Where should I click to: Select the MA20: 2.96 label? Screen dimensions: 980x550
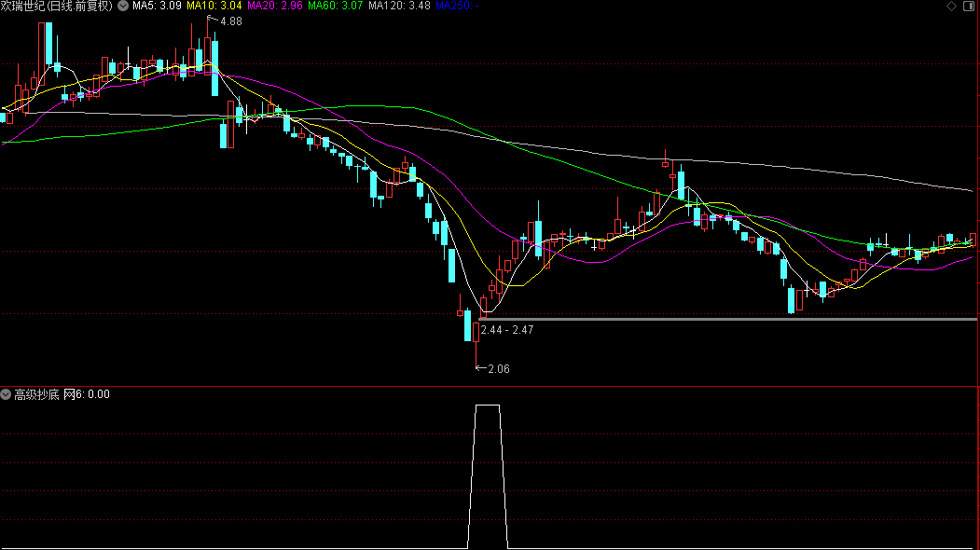point(274,6)
